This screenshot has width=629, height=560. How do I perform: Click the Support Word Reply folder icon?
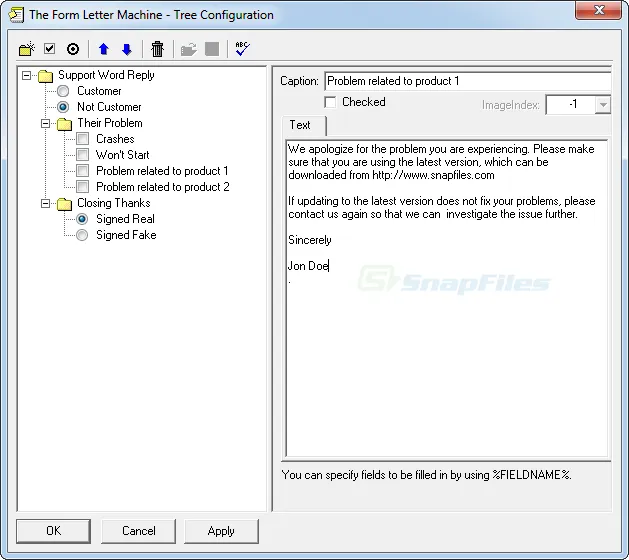coord(45,75)
